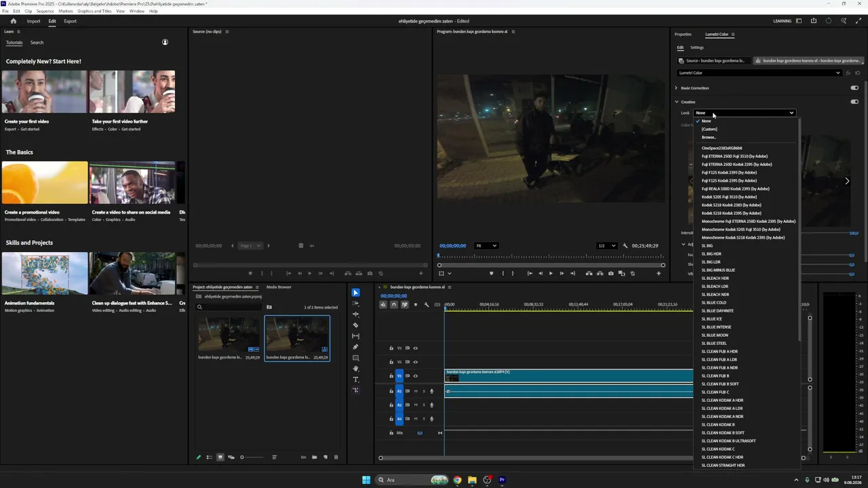The image size is (868, 488).
Task: Toggle Basic Correction section on or off
Action: coord(854,87)
